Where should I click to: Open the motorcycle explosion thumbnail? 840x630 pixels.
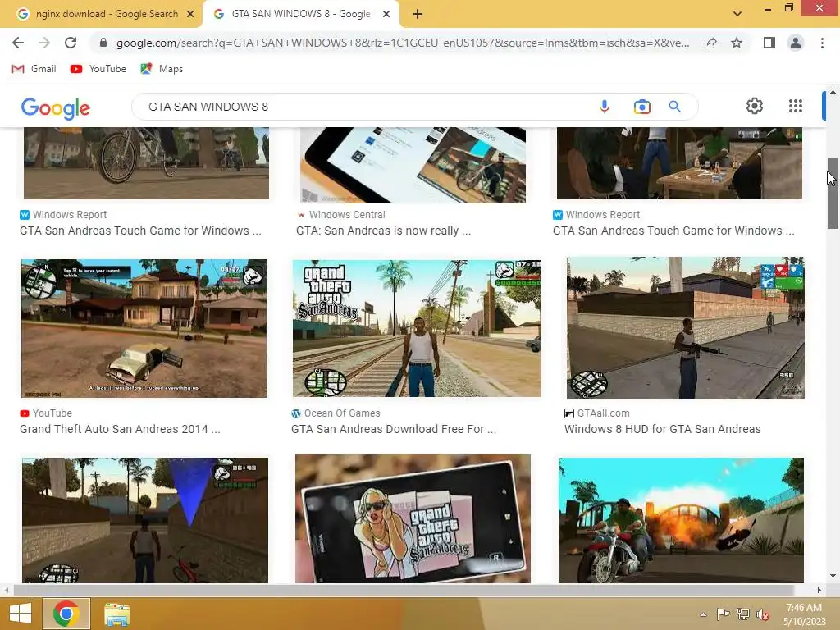click(681, 520)
